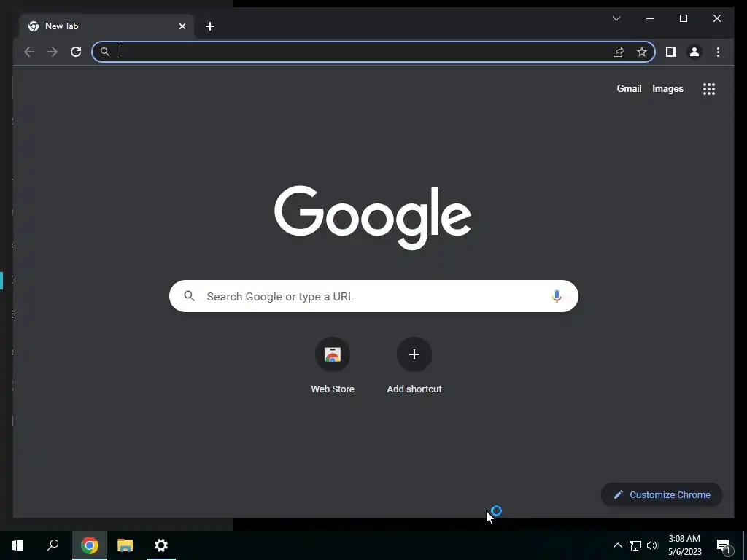
Task: Open the side panel icon
Action: pos(671,52)
